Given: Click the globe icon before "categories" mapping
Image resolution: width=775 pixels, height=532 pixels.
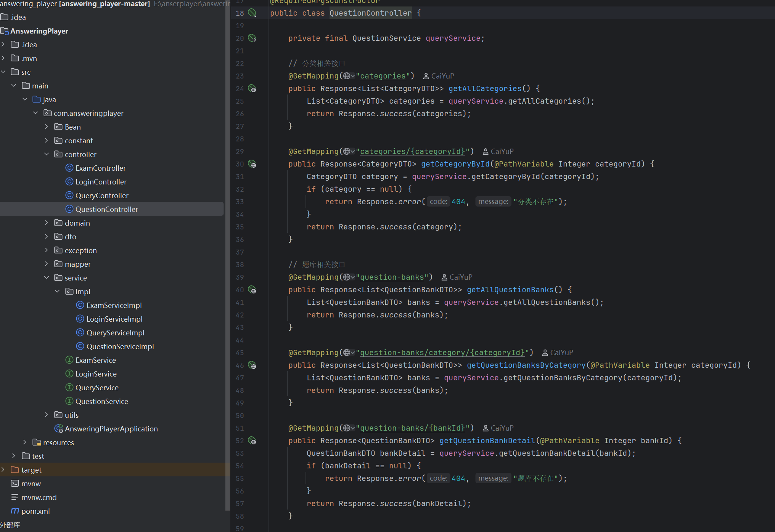Looking at the screenshot, I should [347, 76].
